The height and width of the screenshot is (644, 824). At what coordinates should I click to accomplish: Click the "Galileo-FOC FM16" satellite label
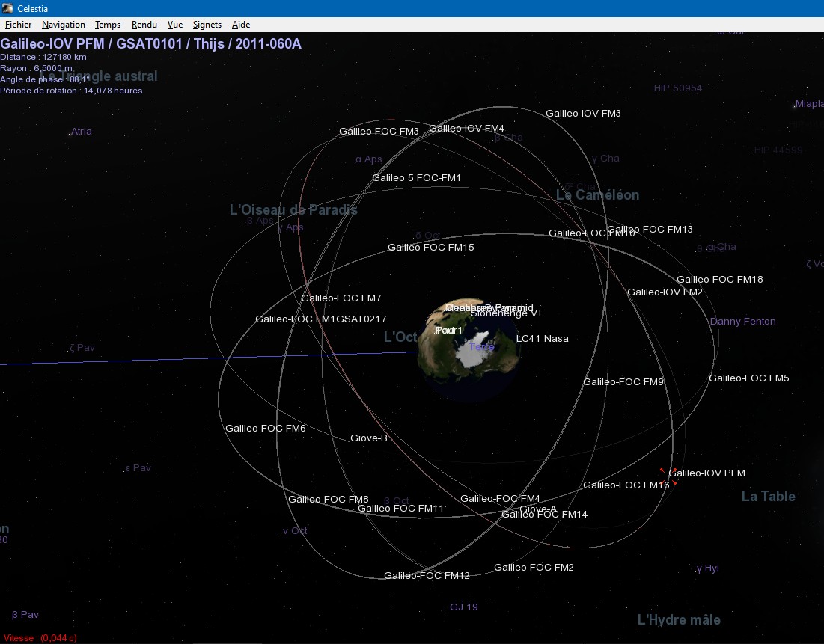pyautogui.click(x=626, y=485)
